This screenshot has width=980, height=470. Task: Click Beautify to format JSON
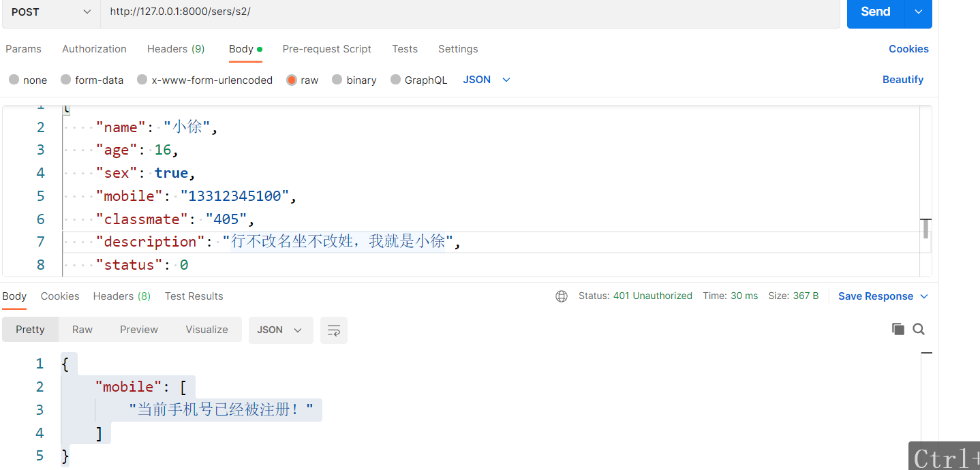(903, 80)
